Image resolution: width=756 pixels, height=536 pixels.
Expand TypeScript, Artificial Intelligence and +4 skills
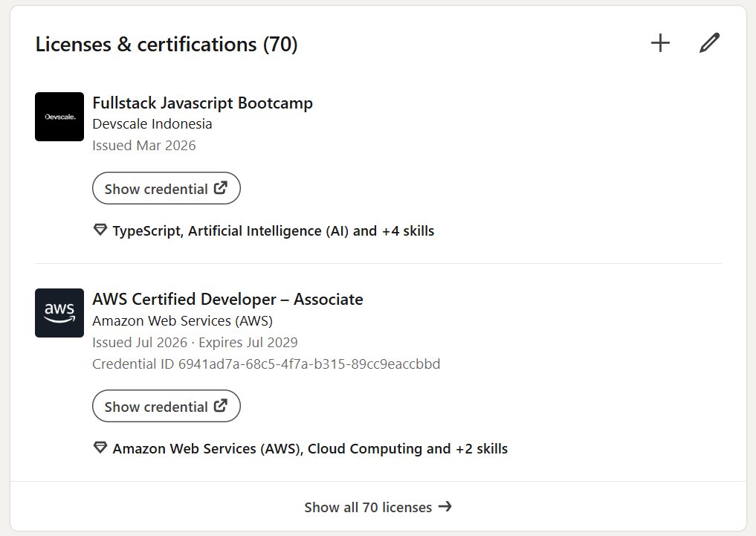tap(274, 231)
